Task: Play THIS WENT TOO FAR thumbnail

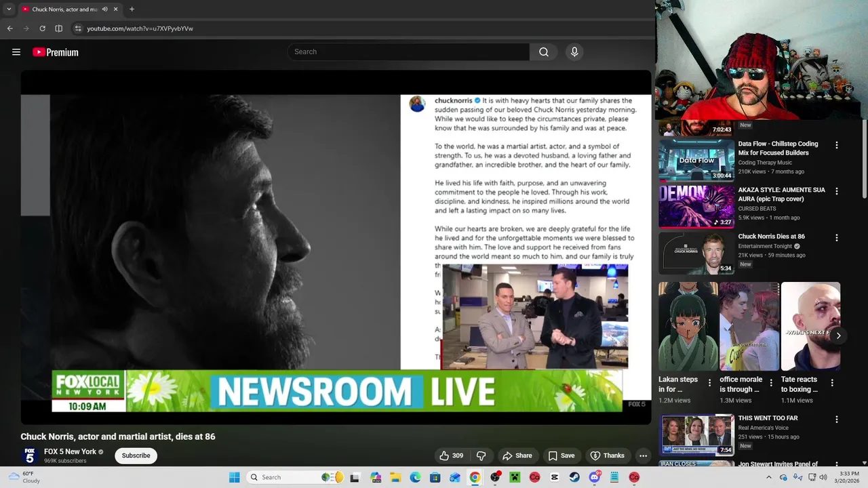Action: [696, 434]
